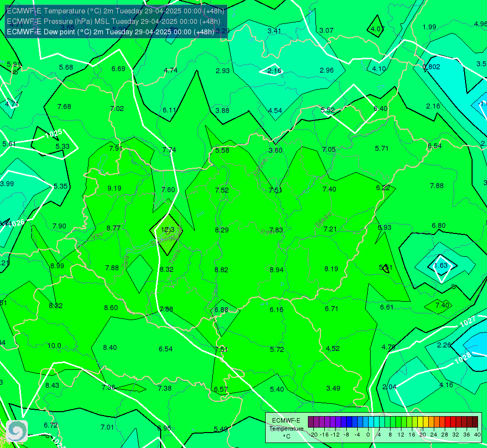Viewport: 487px width, 448px height.
Task: Click the 8.77 grid value
Action: click(x=113, y=228)
